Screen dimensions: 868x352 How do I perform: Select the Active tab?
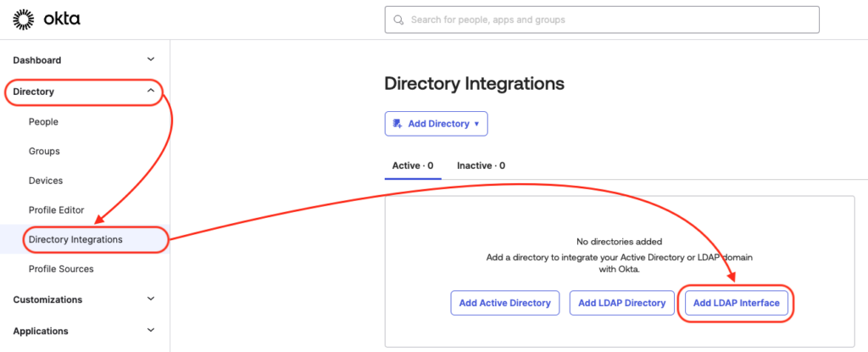pos(413,165)
